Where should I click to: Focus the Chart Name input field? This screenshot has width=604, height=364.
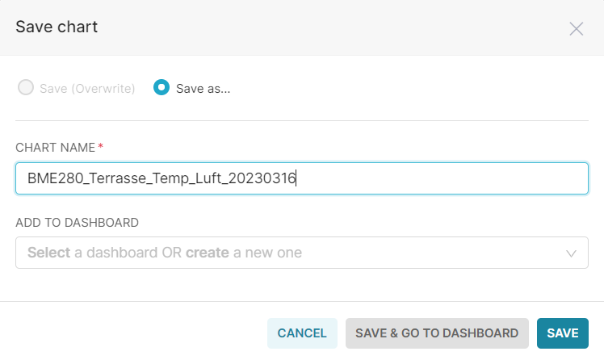click(302, 178)
